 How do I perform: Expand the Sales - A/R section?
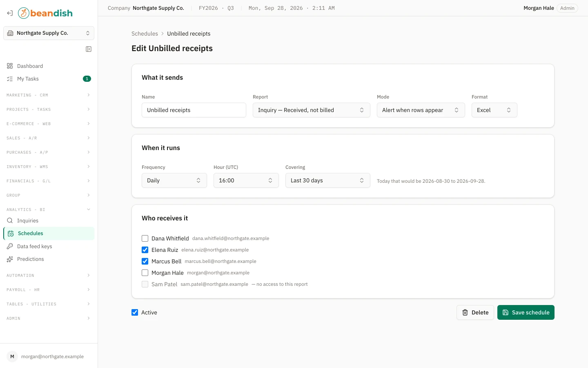click(49, 138)
